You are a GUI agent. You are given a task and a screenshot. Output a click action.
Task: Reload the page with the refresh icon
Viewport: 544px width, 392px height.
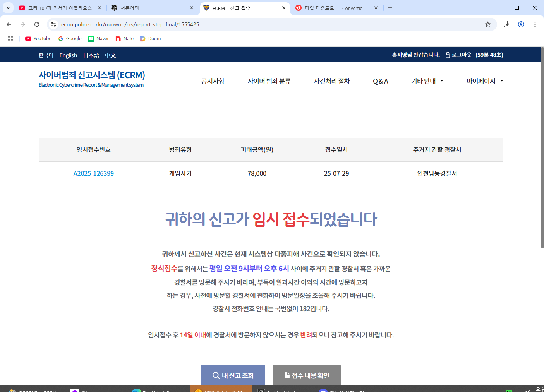tap(37, 24)
